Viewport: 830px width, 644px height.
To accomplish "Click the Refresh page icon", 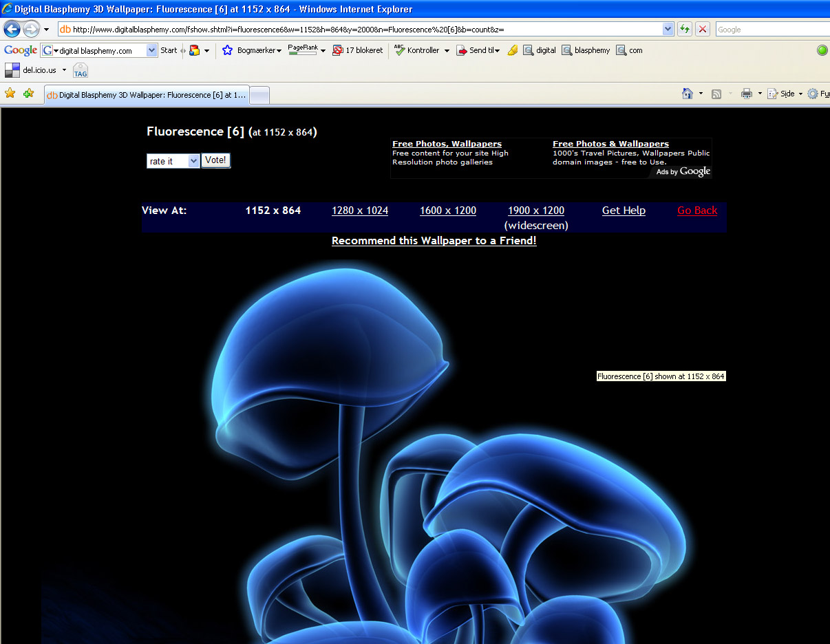I will [684, 29].
